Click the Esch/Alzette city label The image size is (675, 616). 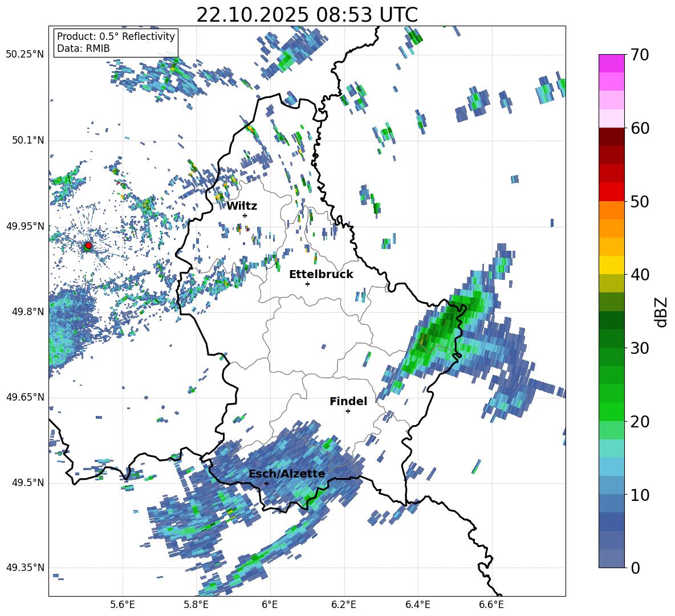[x=287, y=474]
